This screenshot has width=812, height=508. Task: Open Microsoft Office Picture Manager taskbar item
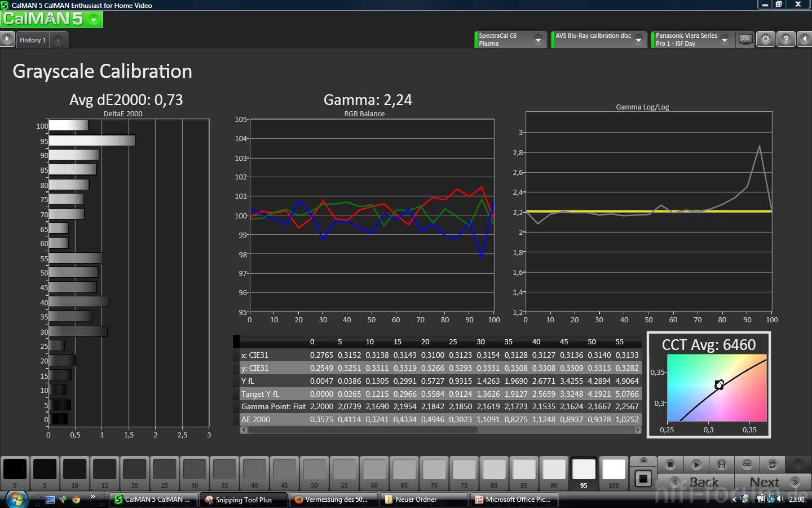coord(514,500)
